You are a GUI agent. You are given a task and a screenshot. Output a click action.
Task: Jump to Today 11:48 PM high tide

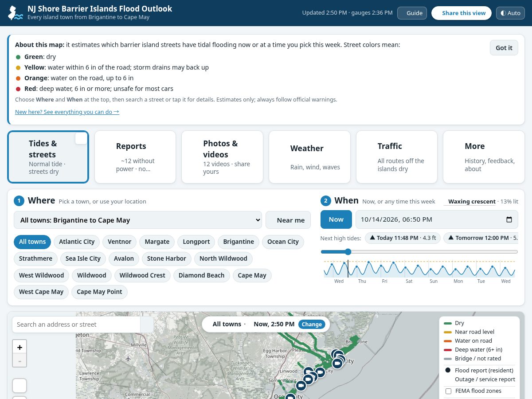click(403, 238)
